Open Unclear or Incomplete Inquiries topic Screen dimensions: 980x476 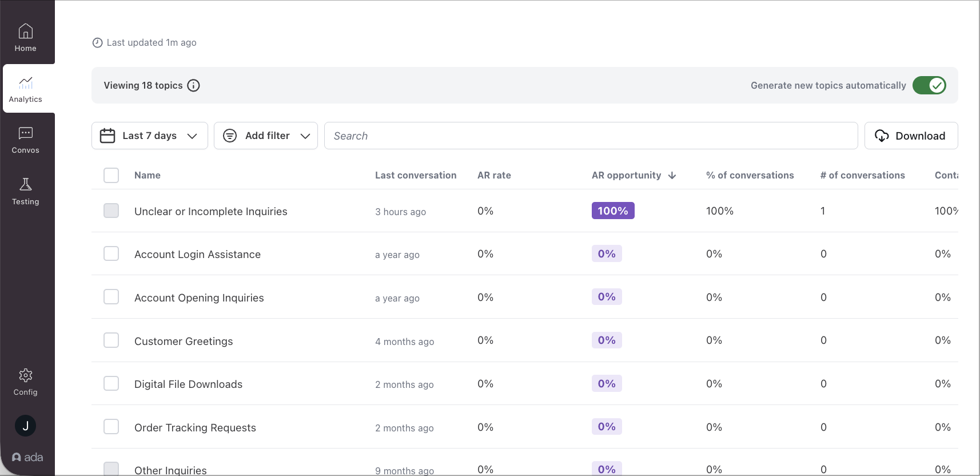tap(210, 211)
